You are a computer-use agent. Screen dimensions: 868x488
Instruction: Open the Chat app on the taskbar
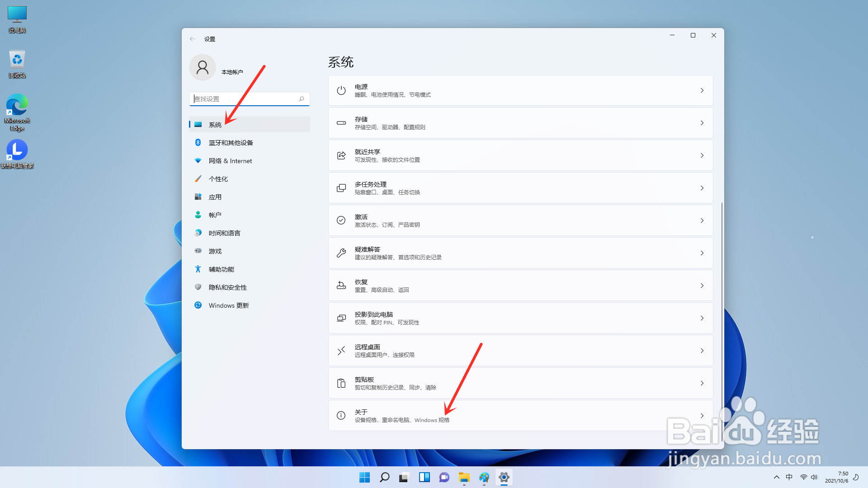(x=444, y=477)
